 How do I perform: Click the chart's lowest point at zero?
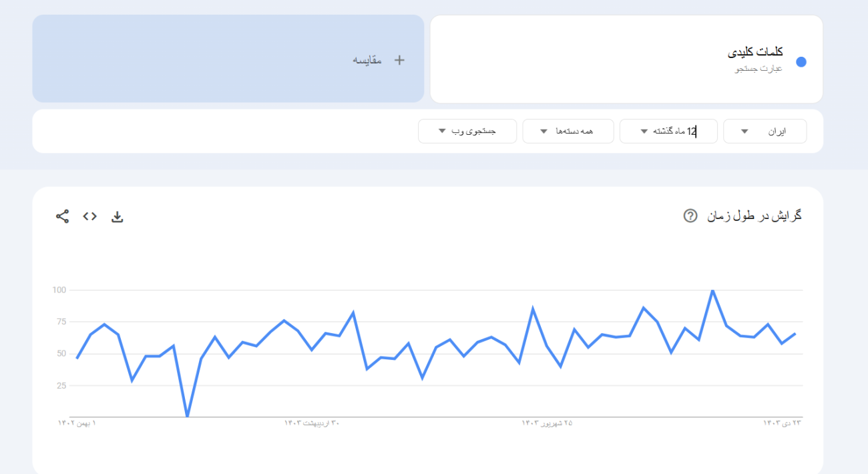tap(187, 417)
